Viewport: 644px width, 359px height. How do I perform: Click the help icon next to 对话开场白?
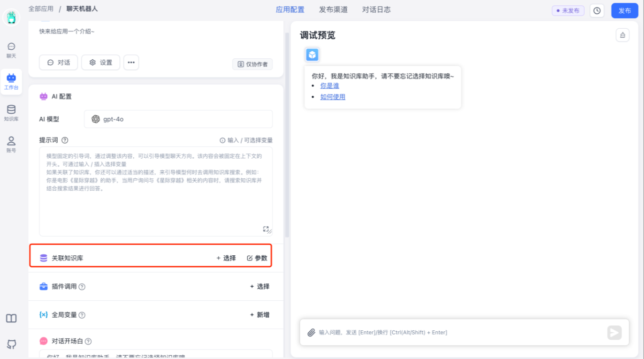(88, 341)
